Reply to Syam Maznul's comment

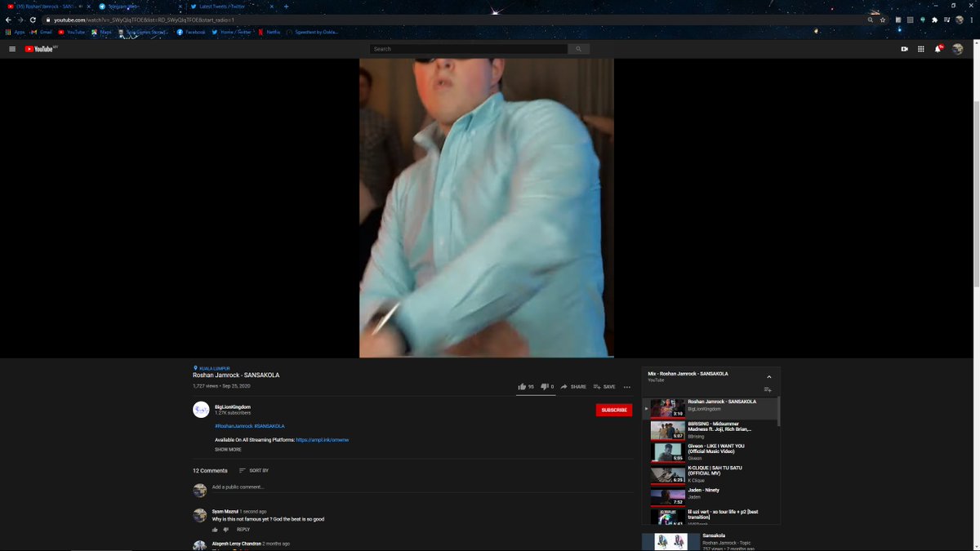243,529
